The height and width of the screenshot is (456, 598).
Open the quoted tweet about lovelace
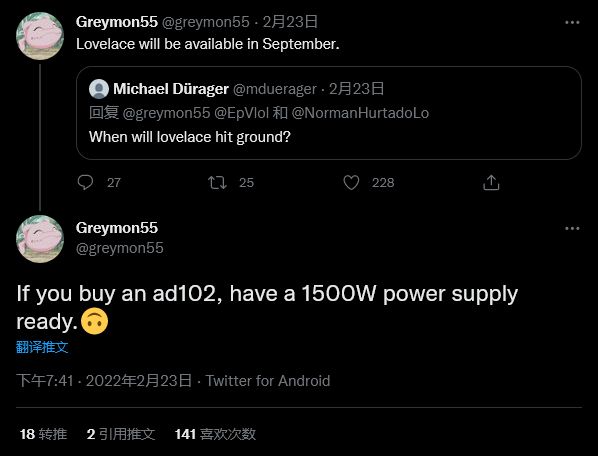pos(329,113)
